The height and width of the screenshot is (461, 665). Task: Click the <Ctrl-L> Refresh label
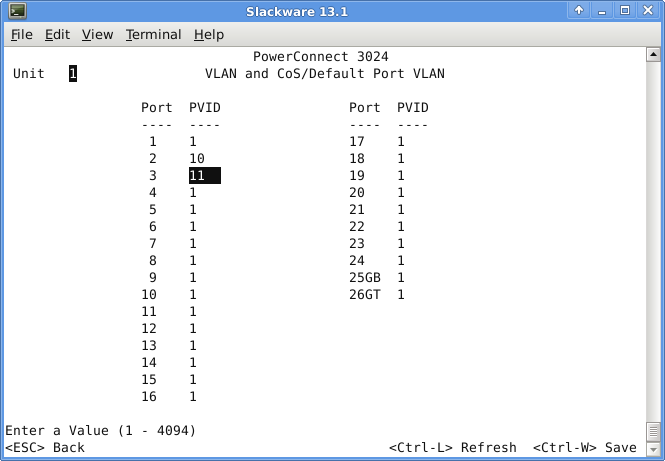pyautogui.click(x=452, y=447)
